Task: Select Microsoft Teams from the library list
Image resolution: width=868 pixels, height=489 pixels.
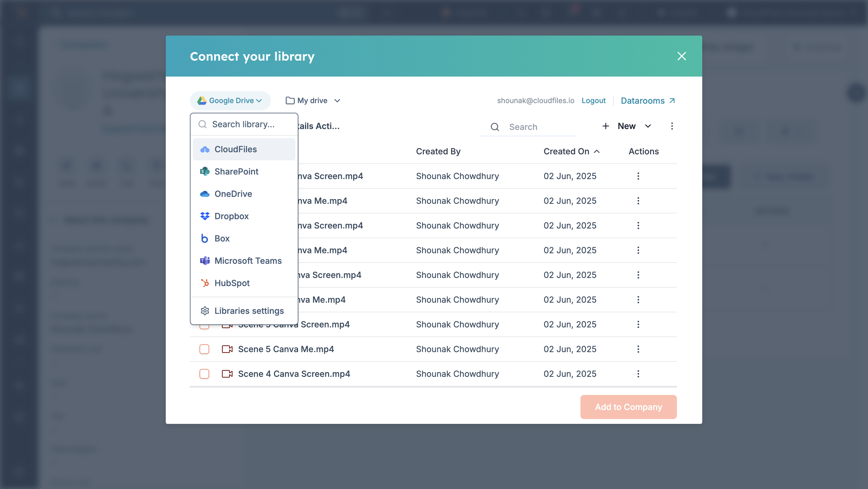Action: click(244, 260)
